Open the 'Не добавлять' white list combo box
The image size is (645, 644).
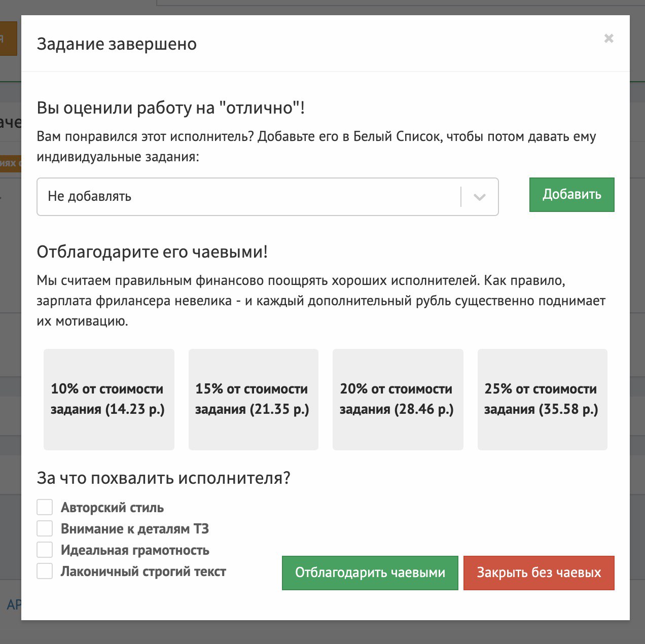click(248, 197)
